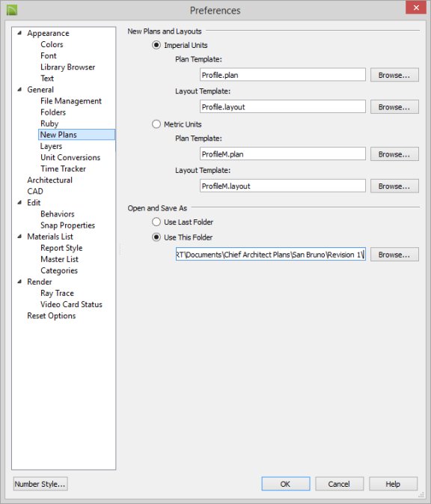The image size is (431, 504).
Task: Select Video Card Status in the tree
Action: coord(71,304)
